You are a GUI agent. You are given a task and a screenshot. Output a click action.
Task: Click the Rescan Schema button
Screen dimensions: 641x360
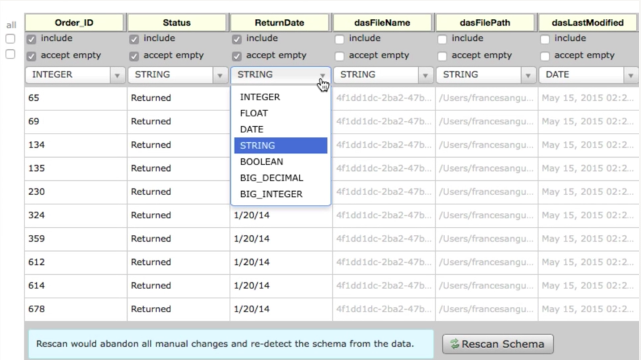[498, 344]
